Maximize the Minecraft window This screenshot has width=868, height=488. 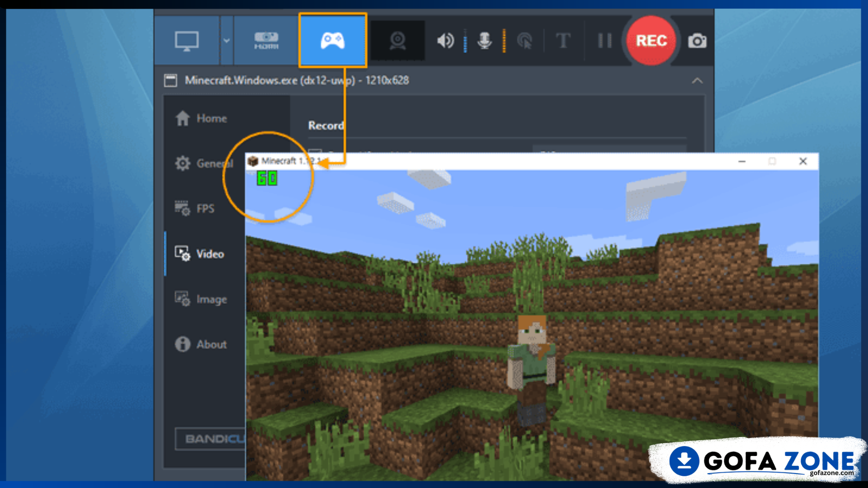coord(772,161)
